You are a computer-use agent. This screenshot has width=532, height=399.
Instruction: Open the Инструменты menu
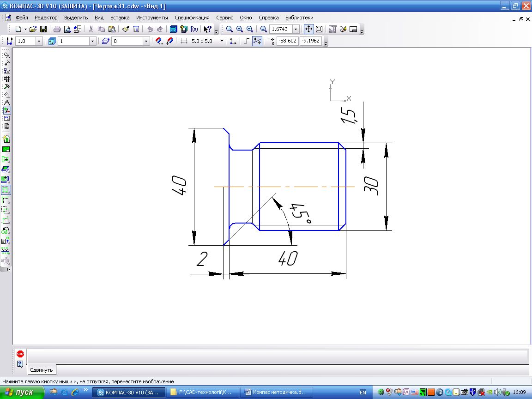[x=152, y=18]
